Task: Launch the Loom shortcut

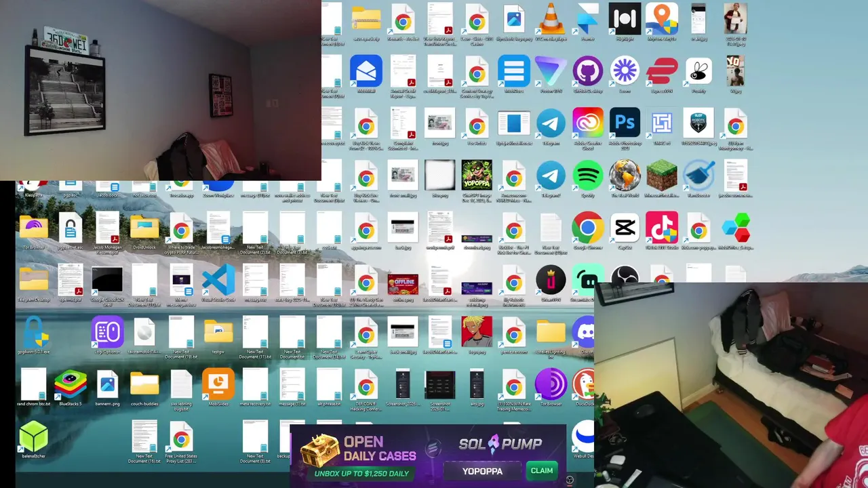Action: pyautogui.click(x=625, y=72)
